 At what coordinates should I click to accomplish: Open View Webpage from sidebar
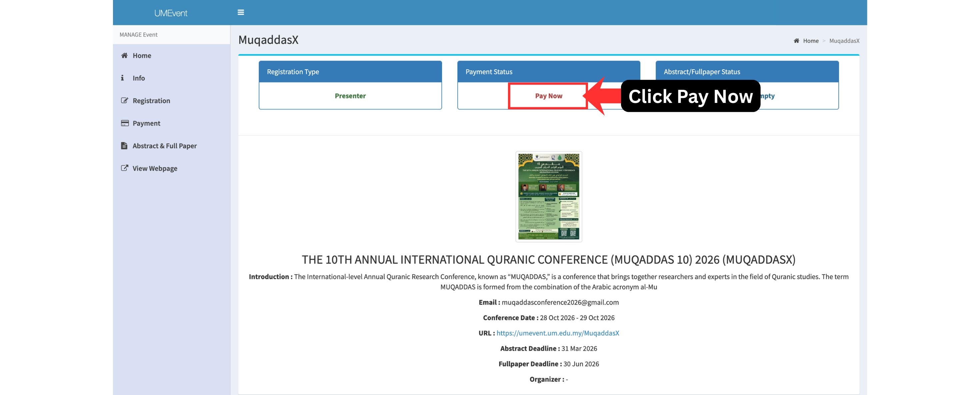point(154,169)
